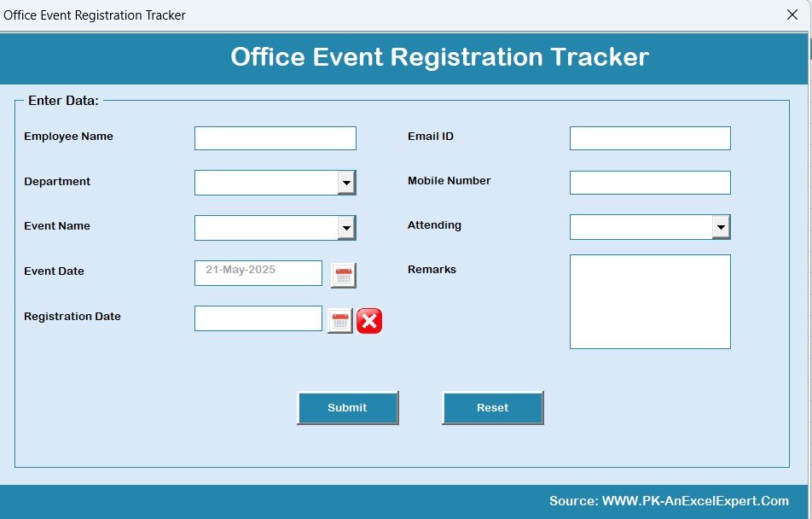Click the "Attending" field label

434,225
